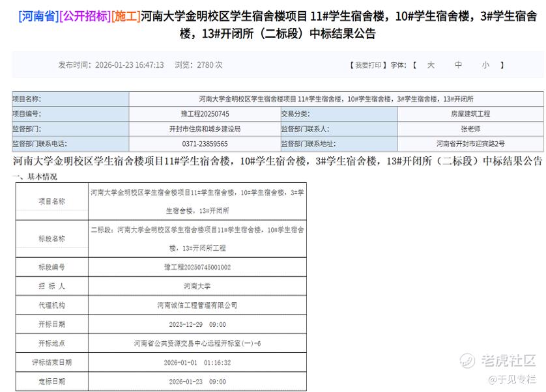This screenshot has height=392, width=546.
Task: Click the 评标结束日期 row label
Action: coord(52,363)
